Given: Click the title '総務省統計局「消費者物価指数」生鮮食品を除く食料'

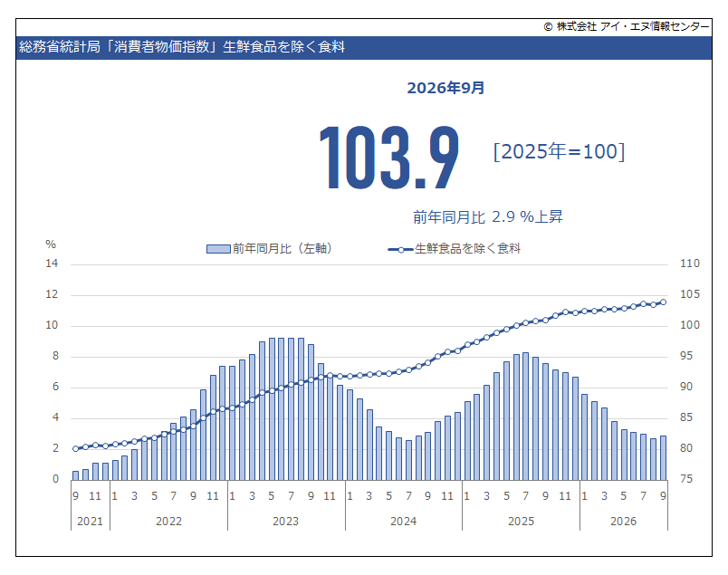Looking at the screenshot, I should coord(182,47).
